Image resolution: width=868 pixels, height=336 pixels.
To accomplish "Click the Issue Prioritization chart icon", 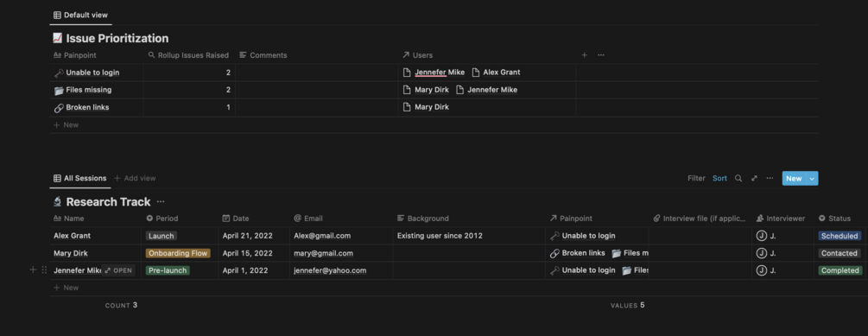I will 58,38.
